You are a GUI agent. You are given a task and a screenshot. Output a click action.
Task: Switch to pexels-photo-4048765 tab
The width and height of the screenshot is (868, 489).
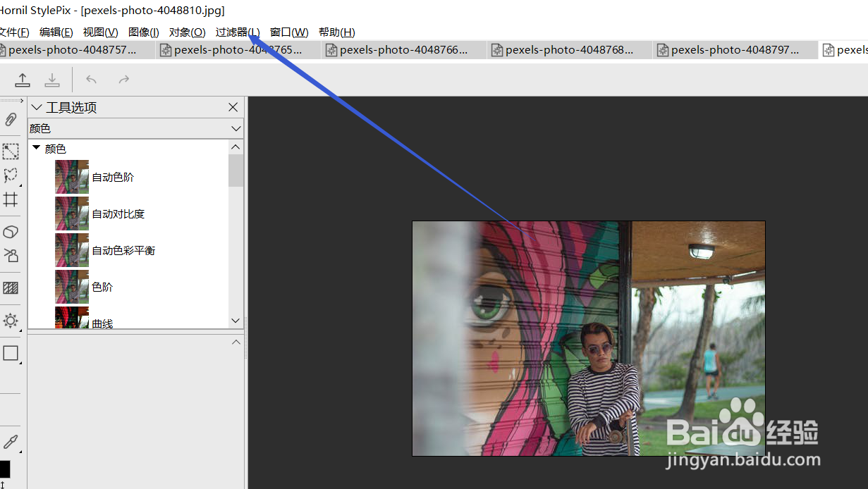238,50
